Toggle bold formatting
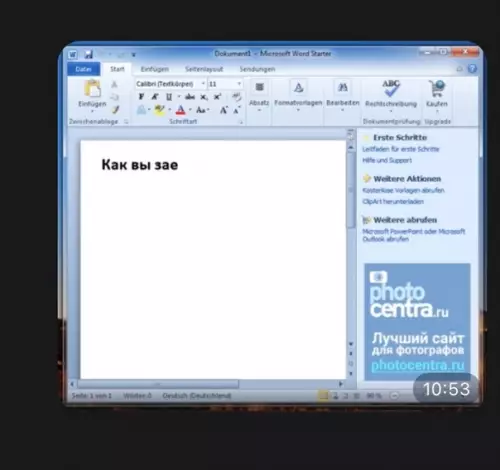The width and height of the screenshot is (500, 470). point(141,97)
